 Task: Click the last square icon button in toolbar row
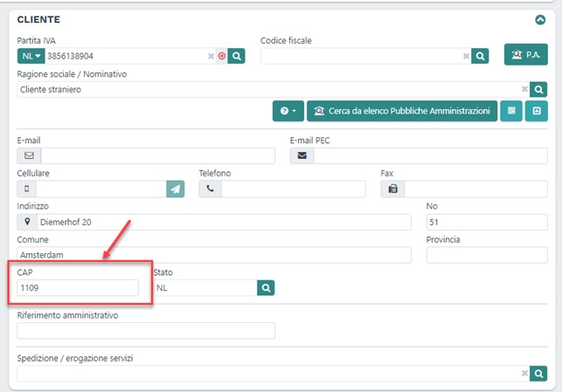coord(537,112)
